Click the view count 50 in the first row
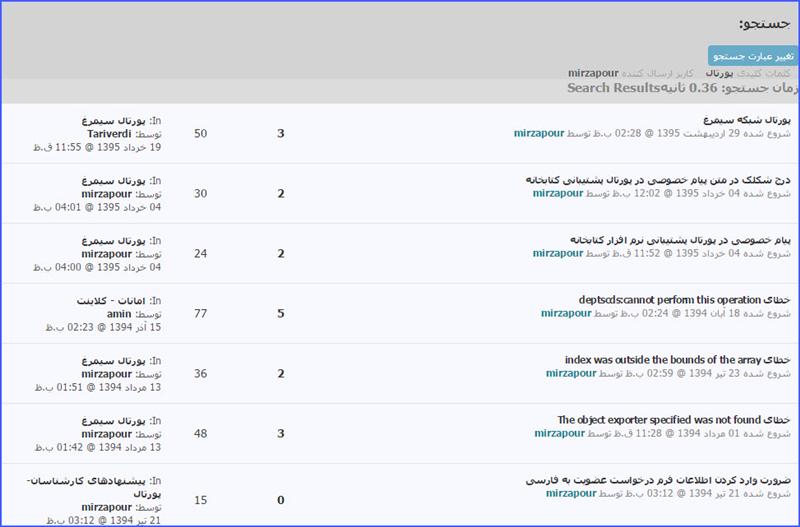Screen dimensions: 800x527 tap(200, 133)
